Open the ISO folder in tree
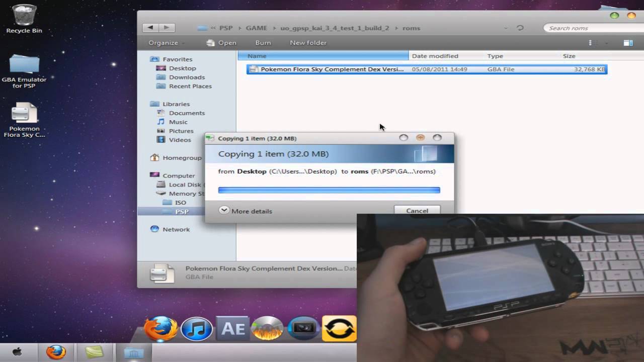Image resolution: width=644 pixels, height=362 pixels. [x=180, y=203]
